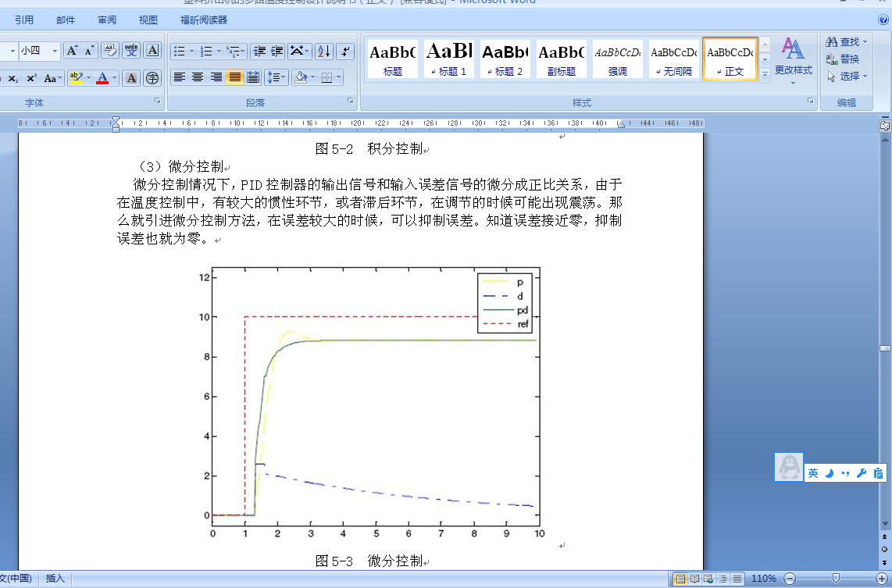Viewport: 892px width, 588px height.
Task: Align text left
Action: pos(179,77)
